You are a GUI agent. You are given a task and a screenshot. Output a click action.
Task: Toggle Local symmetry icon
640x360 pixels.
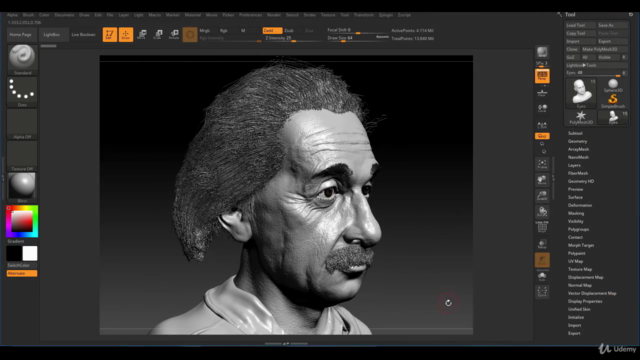542,109
